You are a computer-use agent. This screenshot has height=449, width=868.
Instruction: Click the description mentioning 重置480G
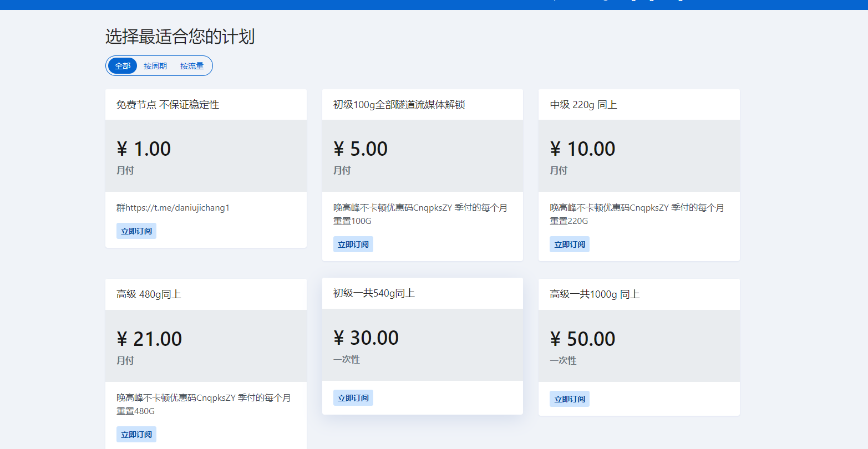coord(204,404)
